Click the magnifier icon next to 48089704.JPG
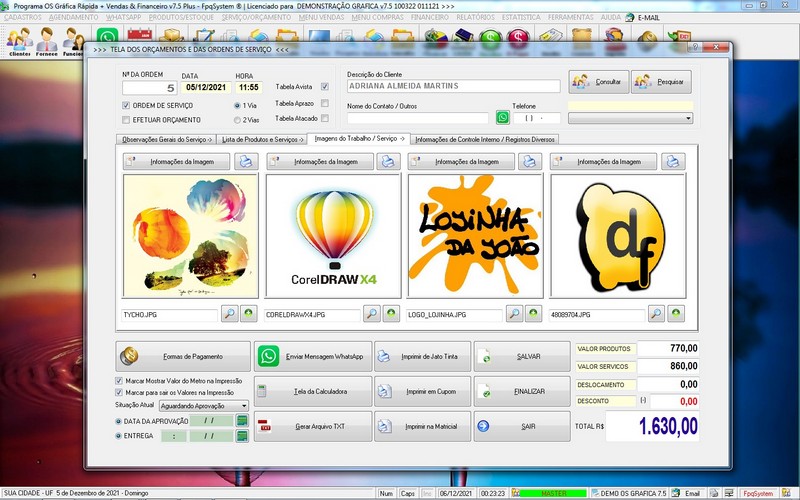 pyautogui.click(x=656, y=313)
